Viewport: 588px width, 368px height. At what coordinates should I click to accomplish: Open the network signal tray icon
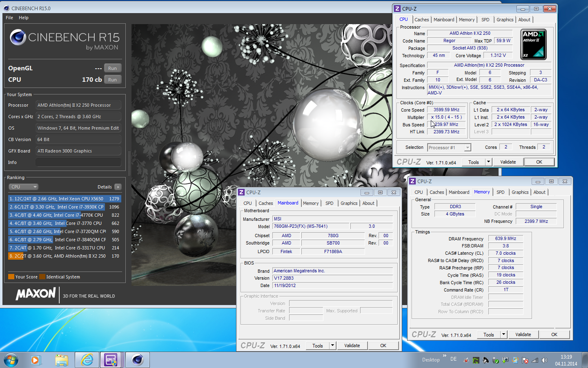point(535,360)
